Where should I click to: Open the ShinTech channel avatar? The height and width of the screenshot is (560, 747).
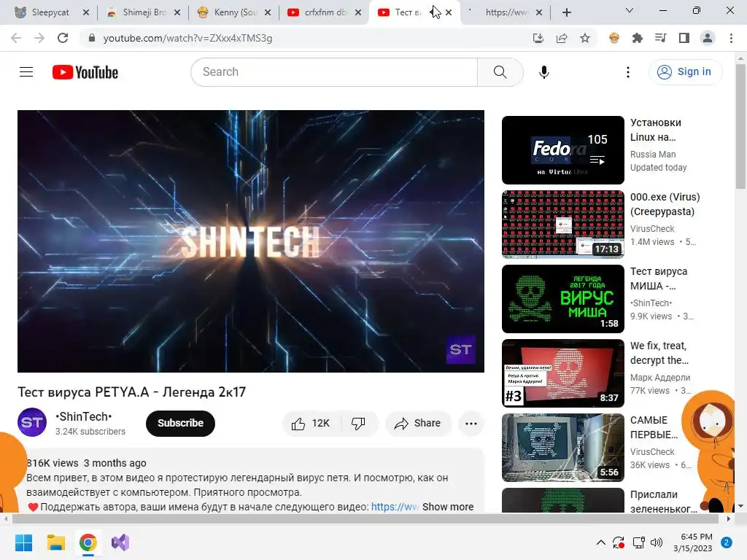pyautogui.click(x=32, y=422)
